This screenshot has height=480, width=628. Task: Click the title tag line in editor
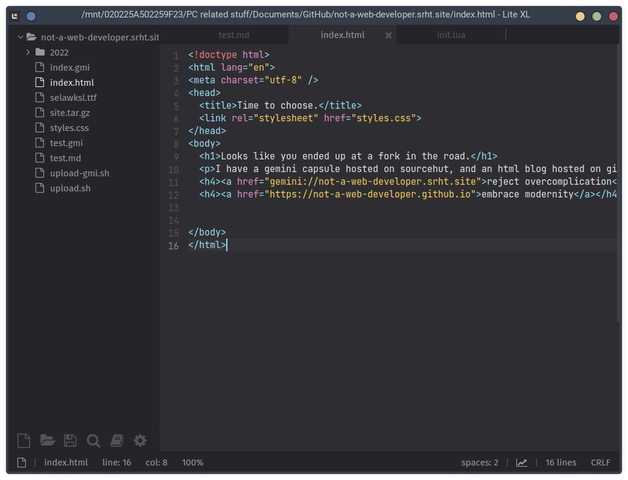tap(280, 105)
